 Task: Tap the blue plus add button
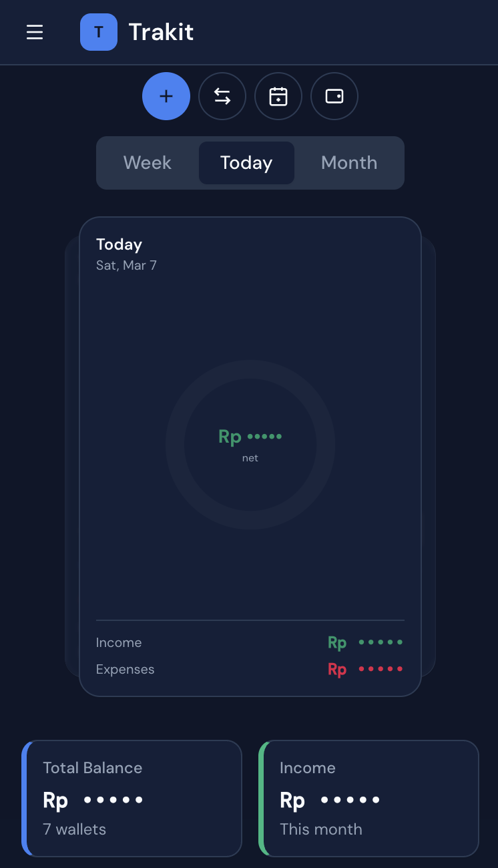click(166, 96)
